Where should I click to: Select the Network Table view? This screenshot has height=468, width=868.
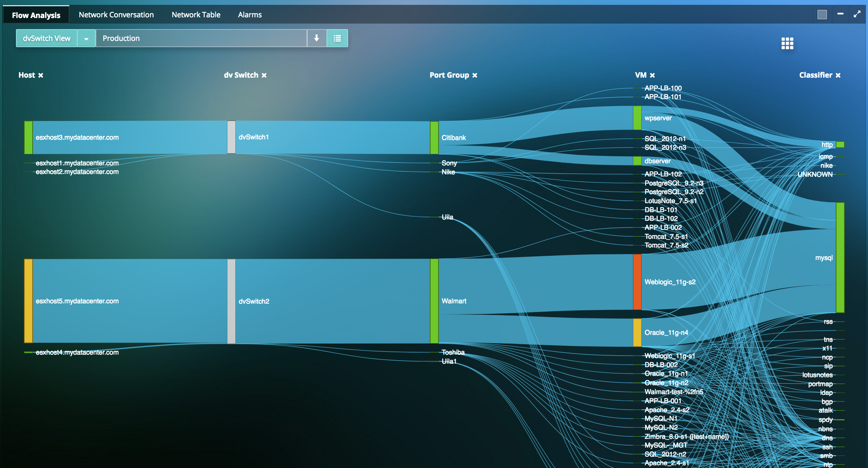coord(196,15)
